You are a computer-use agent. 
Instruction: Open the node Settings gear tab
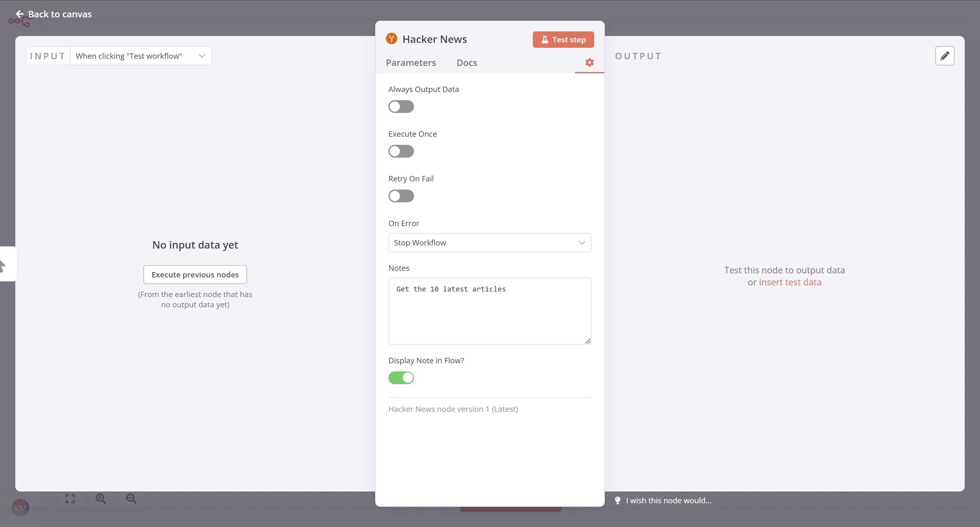click(x=589, y=62)
